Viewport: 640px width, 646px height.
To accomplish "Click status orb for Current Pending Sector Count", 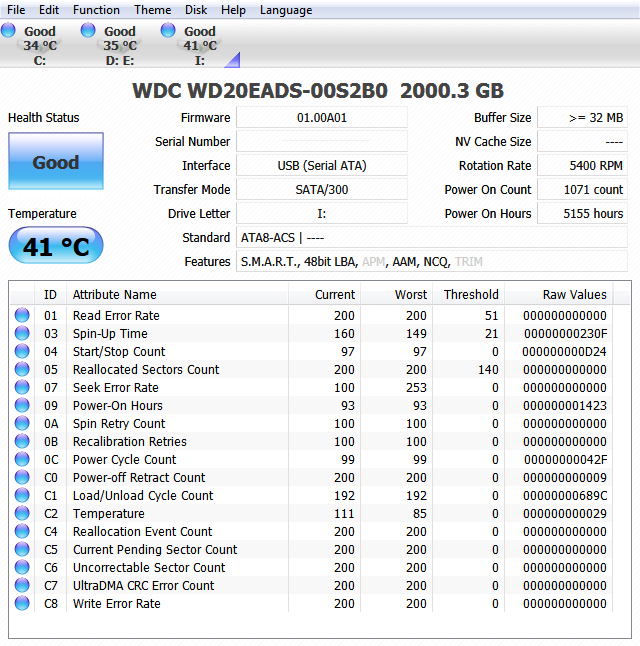I will pos(22,549).
